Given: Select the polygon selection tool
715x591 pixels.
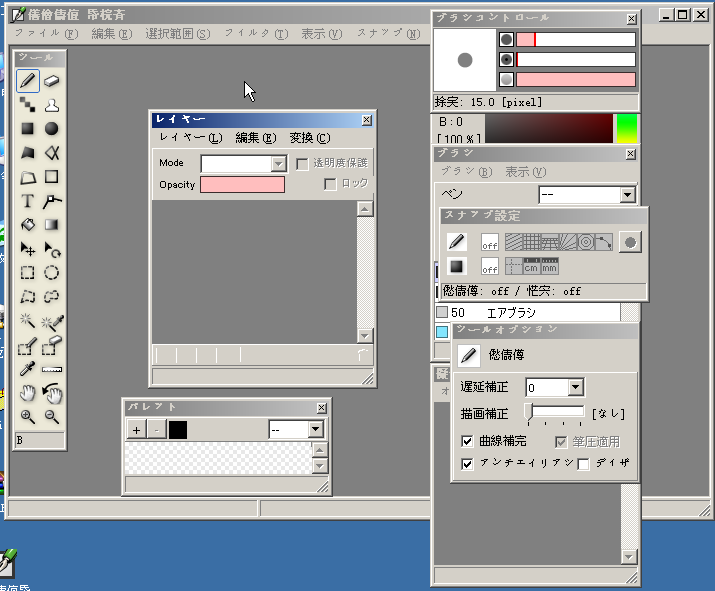Looking at the screenshot, I should tap(27, 297).
